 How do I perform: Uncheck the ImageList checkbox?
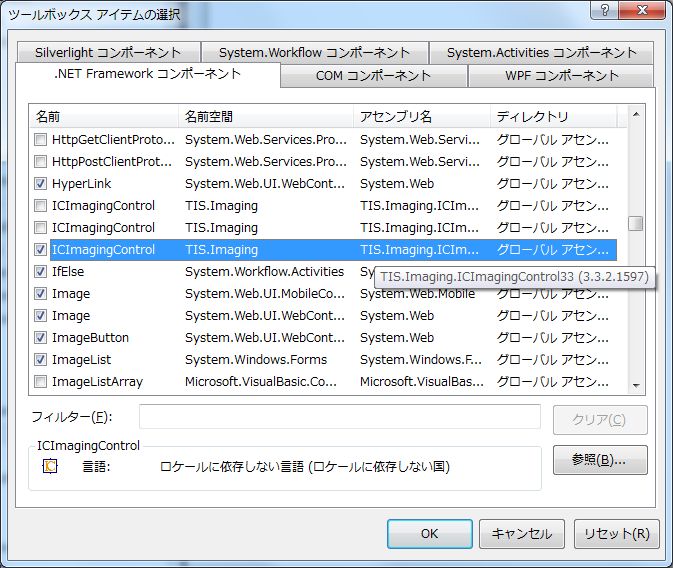40,359
